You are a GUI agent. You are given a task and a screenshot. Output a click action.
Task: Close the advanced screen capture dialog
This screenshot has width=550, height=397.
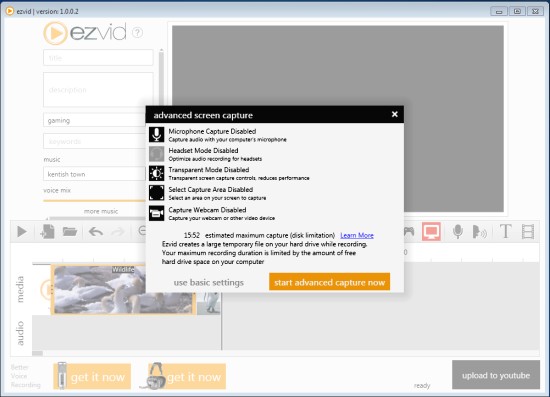click(395, 114)
